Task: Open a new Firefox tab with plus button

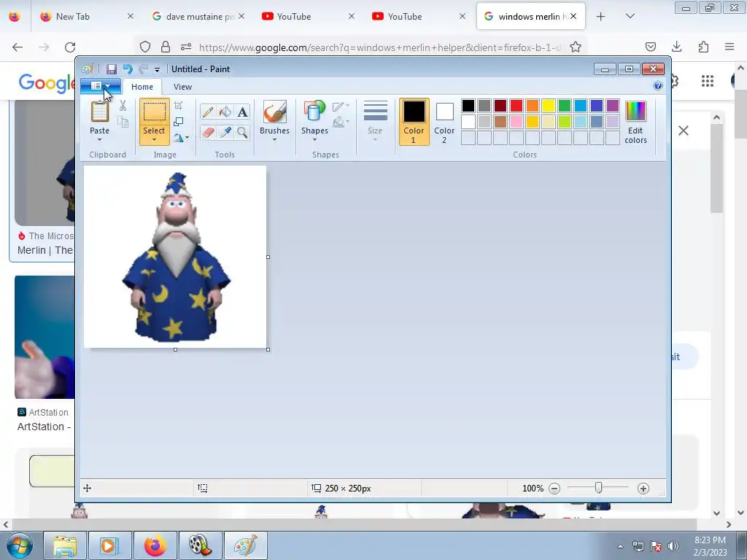Action: point(601,16)
